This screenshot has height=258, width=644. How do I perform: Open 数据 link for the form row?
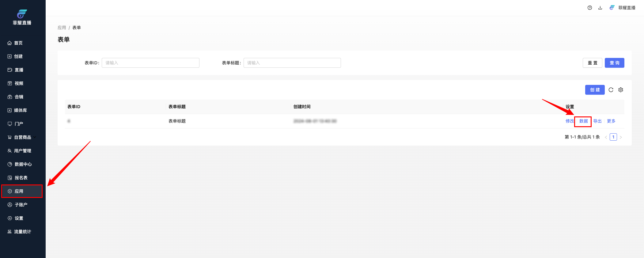tap(583, 121)
